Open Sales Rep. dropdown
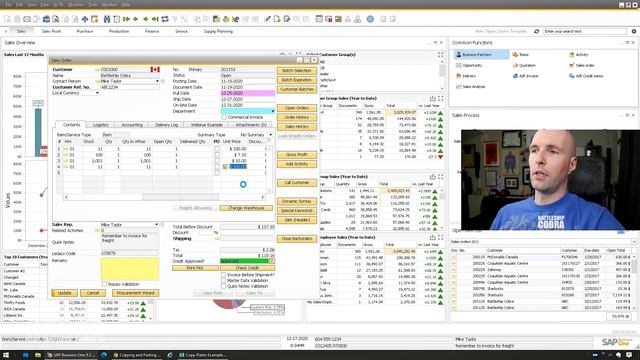Screen dimensions: 640x360 point(156,225)
